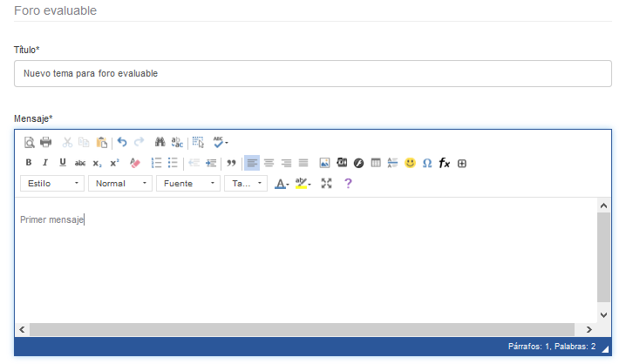
Task: Click the Print icon in editor toolbar
Action: (46, 142)
